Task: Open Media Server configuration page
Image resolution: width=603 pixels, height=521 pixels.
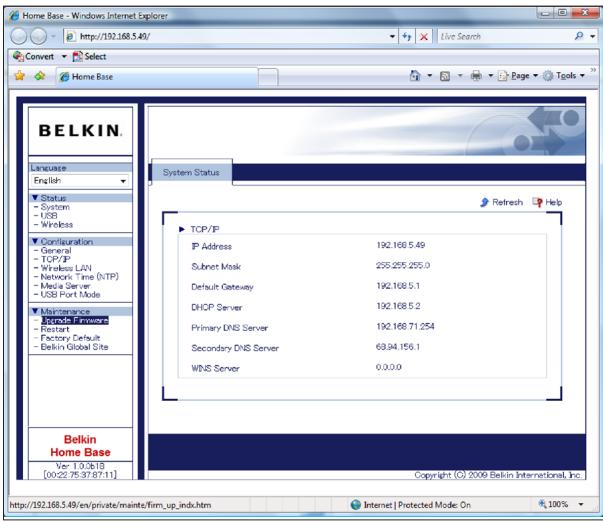Action: pyautogui.click(x=65, y=286)
